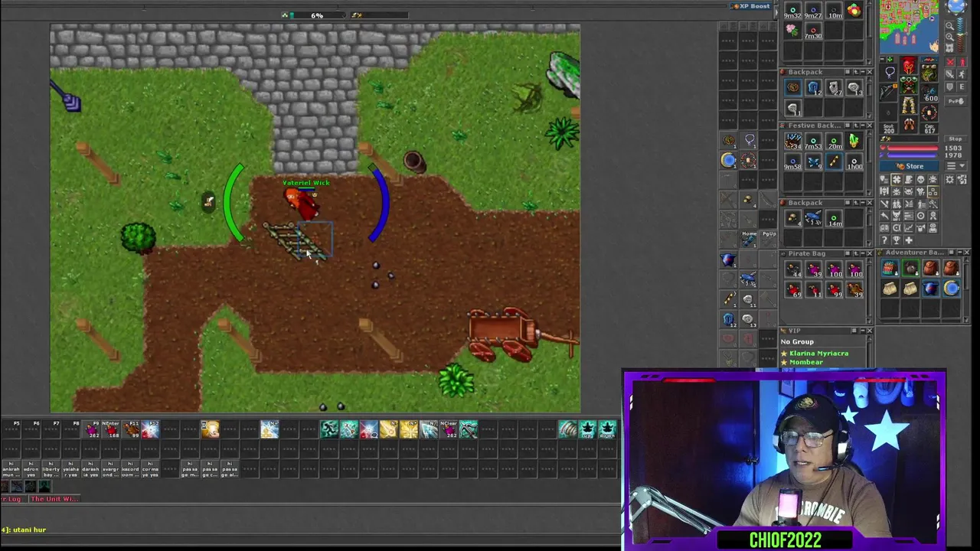Click the F11 hotkey showing 99
This screenshot has width=980, height=551.
131,429
